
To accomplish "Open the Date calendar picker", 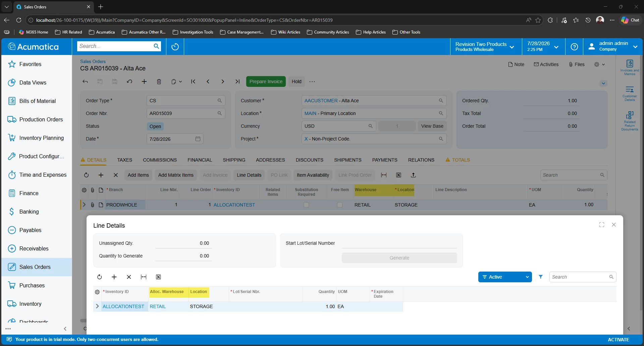I will click(x=198, y=139).
